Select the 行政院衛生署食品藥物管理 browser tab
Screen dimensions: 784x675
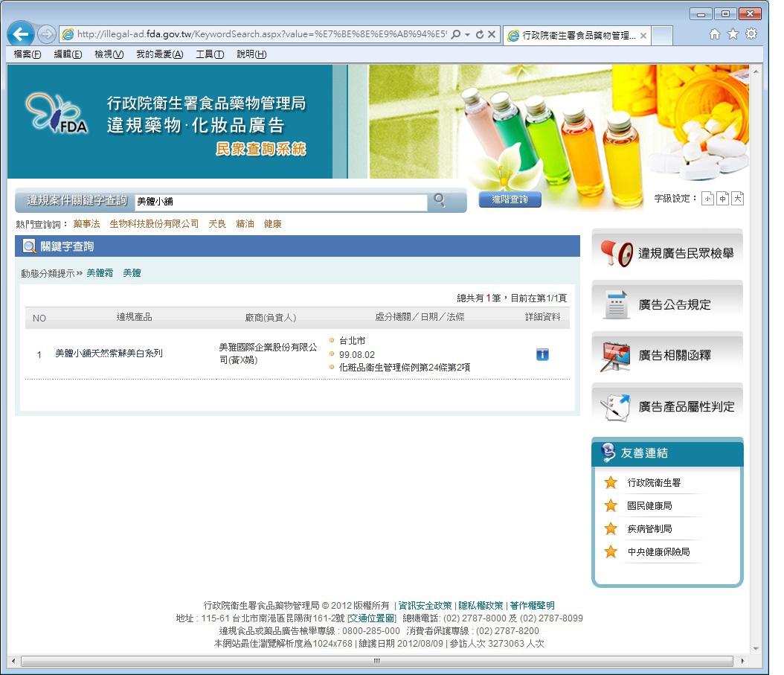(x=576, y=36)
